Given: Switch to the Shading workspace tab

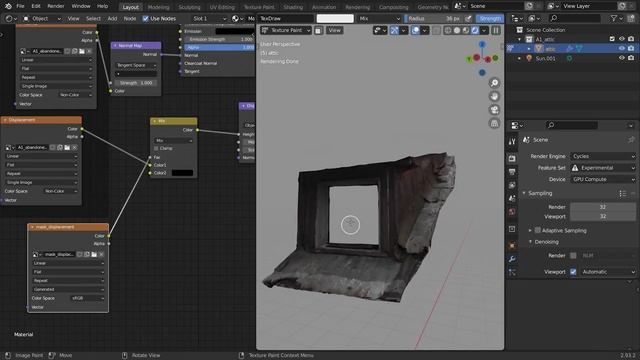Looking at the screenshot, I should [293, 7].
